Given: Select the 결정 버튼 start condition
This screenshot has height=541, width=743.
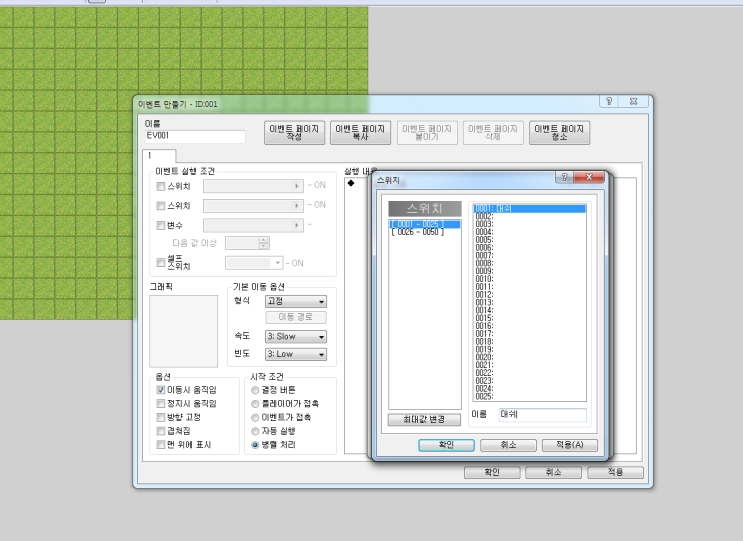Looking at the screenshot, I should click(255, 390).
